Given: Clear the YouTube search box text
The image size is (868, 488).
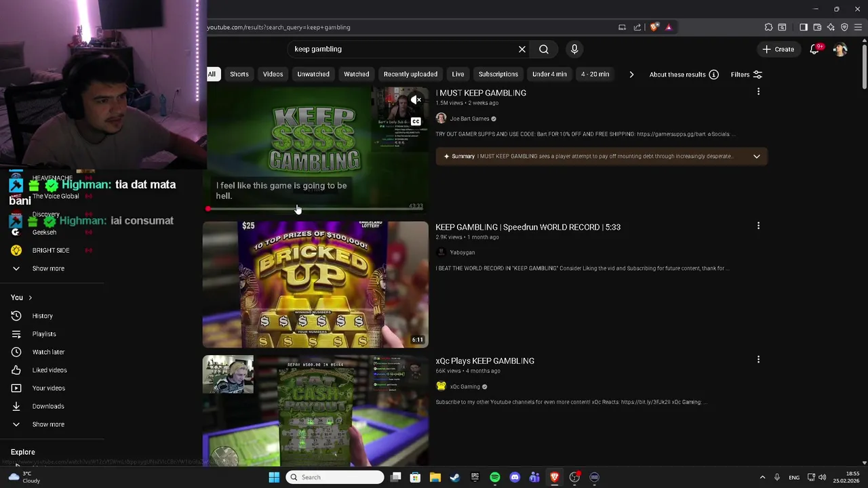Looking at the screenshot, I should (522, 49).
